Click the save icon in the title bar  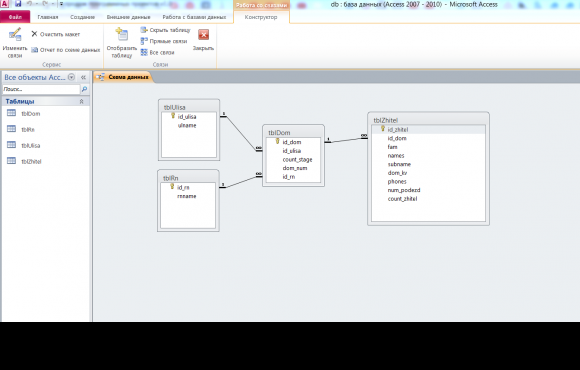(x=18, y=4)
